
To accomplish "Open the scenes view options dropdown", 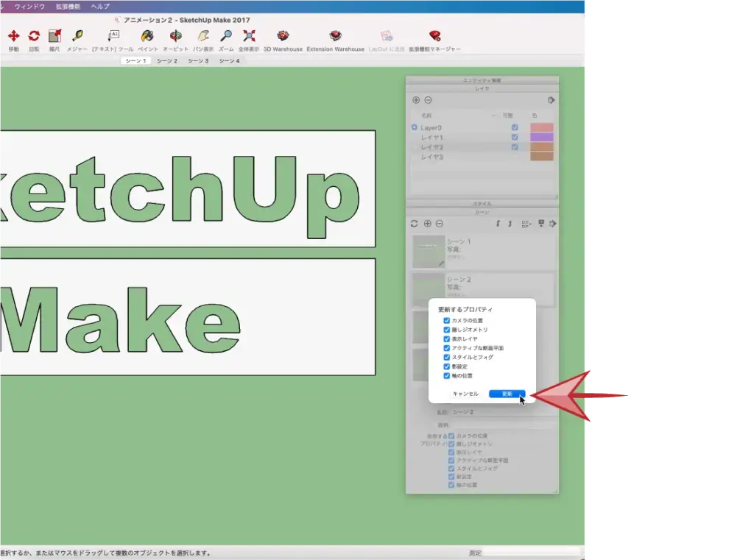I will point(526,223).
